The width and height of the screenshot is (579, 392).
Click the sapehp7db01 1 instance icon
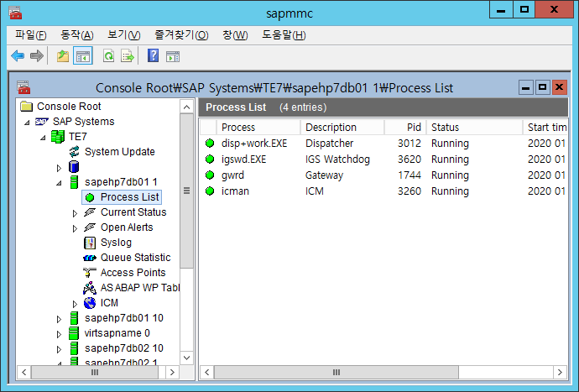coord(74,182)
